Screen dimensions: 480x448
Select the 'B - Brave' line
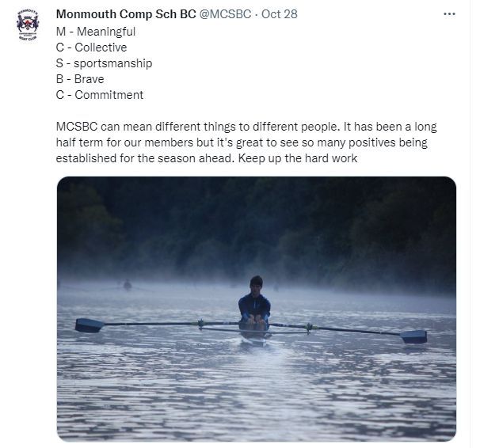(x=80, y=79)
